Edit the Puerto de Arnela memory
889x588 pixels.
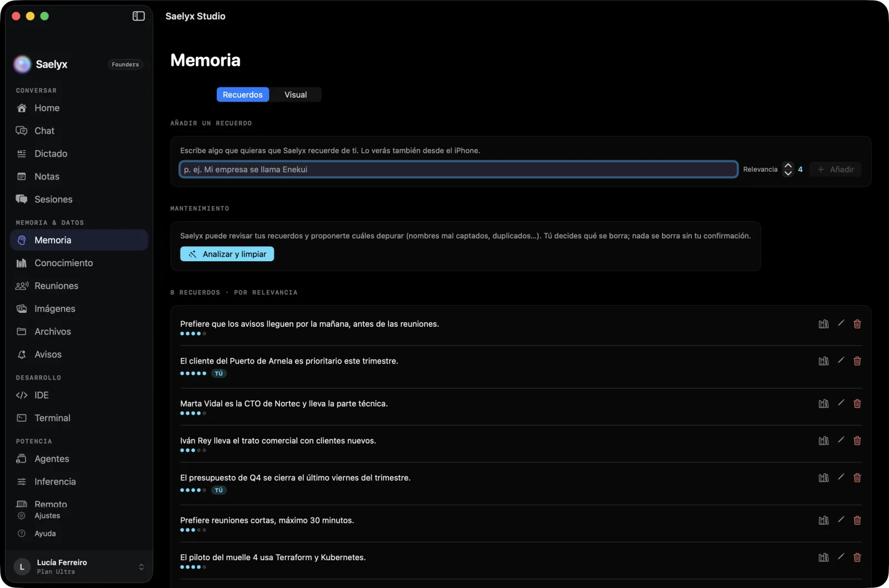tap(841, 361)
